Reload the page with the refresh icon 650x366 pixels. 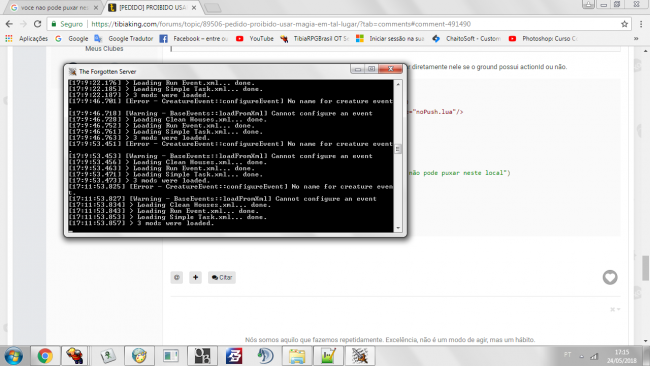click(x=37, y=24)
